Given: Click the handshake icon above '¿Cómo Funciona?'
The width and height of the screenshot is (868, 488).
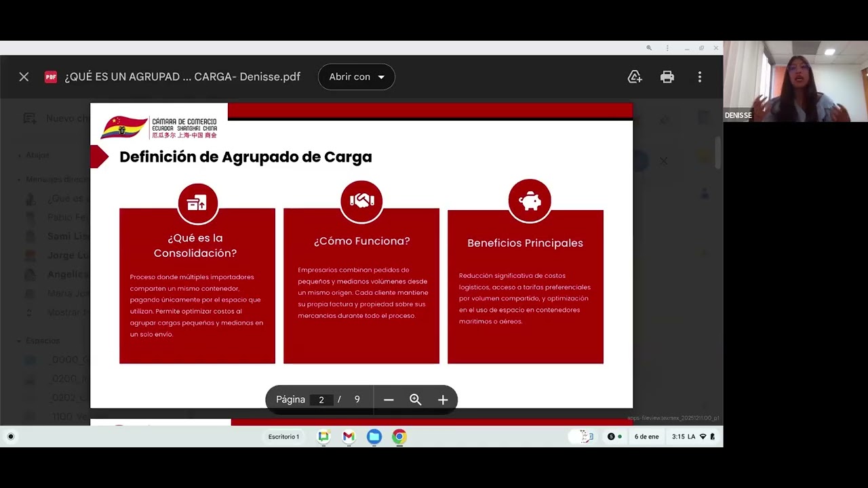Looking at the screenshot, I should pyautogui.click(x=361, y=201).
